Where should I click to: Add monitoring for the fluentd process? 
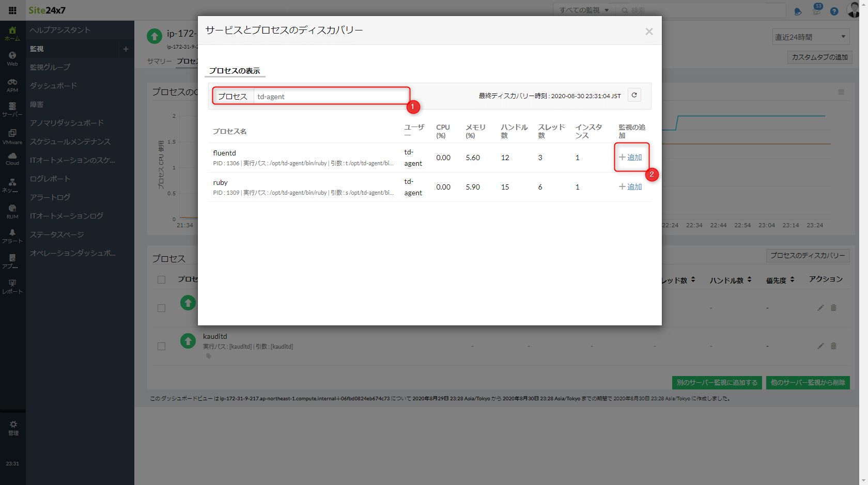pyautogui.click(x=630, y=157)
